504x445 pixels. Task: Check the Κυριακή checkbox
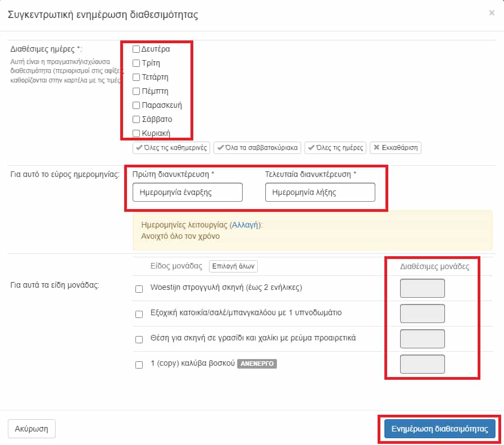137,133
